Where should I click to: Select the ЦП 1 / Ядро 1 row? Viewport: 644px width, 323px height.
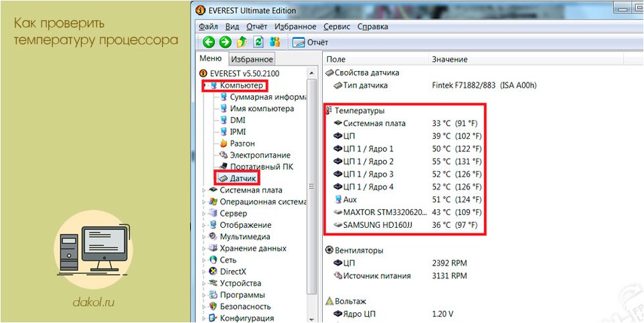[408, 148]
